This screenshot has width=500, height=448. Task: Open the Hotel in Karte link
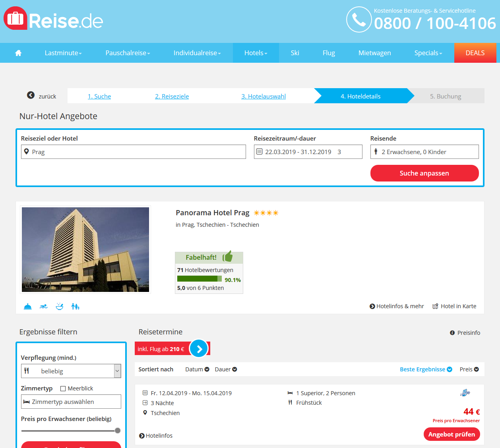click(454, 306)
